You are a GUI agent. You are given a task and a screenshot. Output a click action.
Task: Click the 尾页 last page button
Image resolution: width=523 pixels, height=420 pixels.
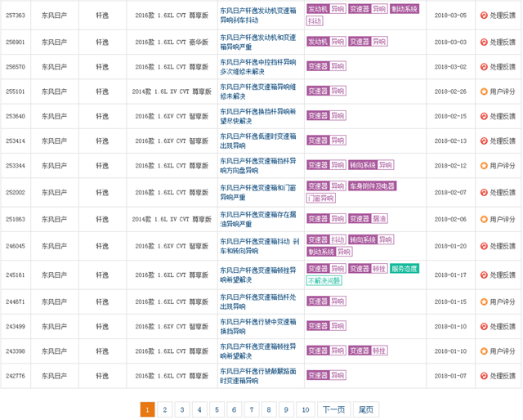pyautogui.click(x=366, y=409)
